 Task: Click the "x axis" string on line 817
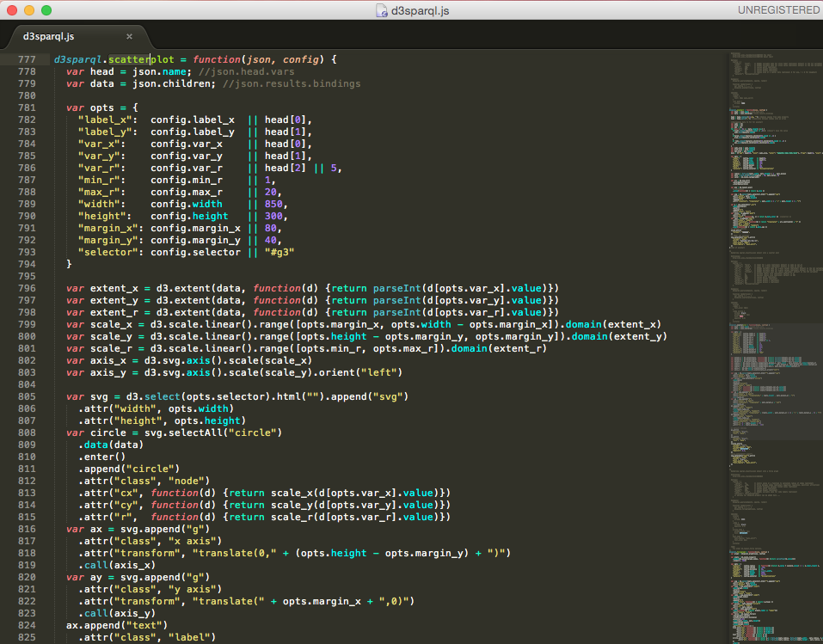(x=193, y=541)
